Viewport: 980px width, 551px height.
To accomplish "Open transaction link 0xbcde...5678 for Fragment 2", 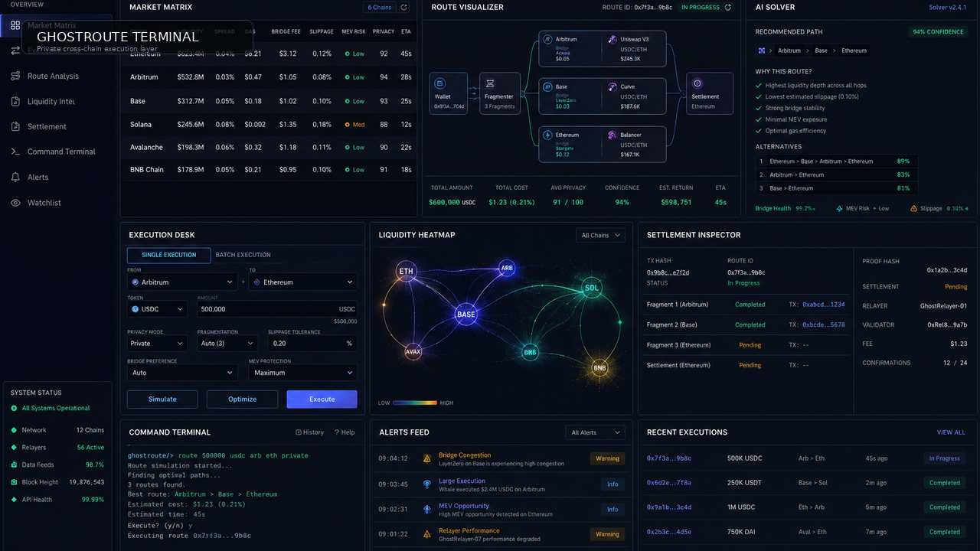I will point(824,324).
